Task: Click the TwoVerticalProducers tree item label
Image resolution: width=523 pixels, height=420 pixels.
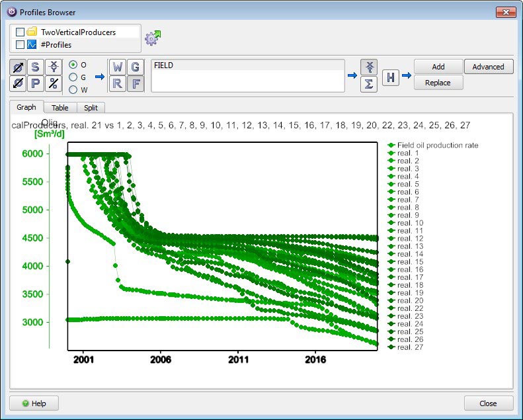Action: pos(79,32)
